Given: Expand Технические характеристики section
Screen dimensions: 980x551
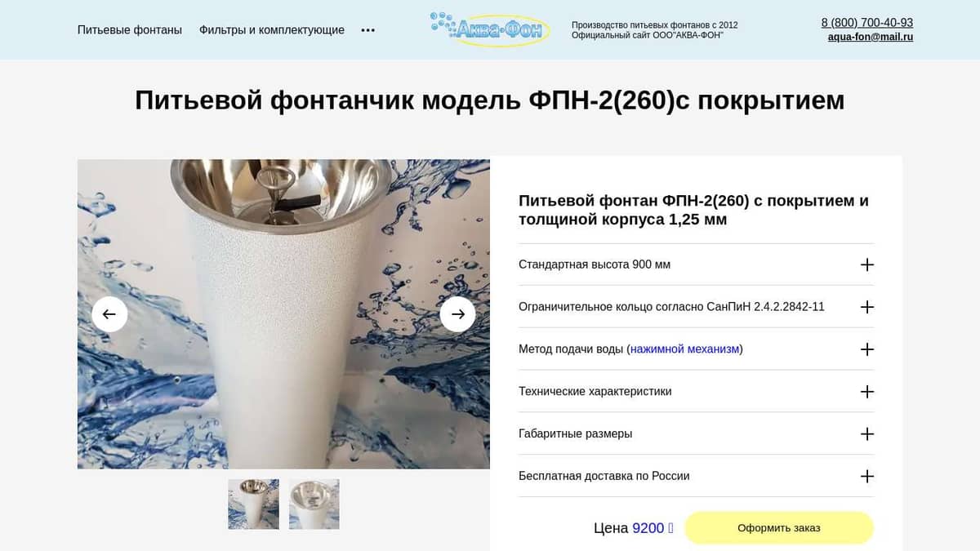Looking at the screenshot, I should coord(696,392).
